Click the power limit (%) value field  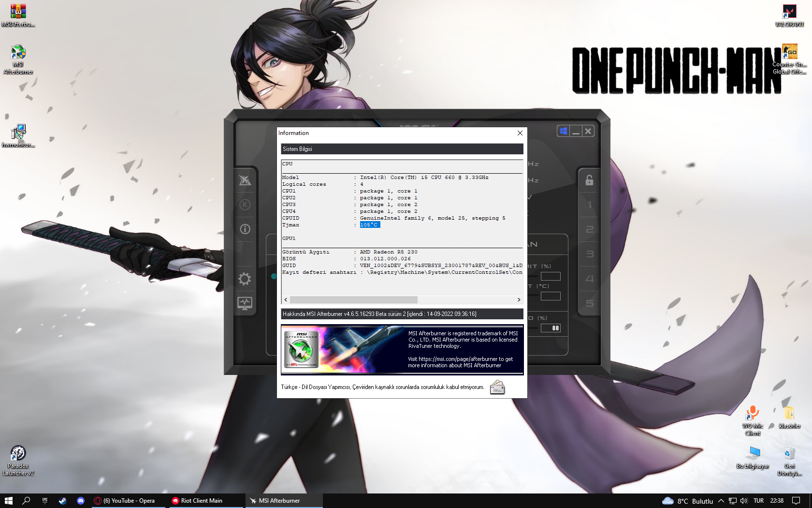point(551,276)
